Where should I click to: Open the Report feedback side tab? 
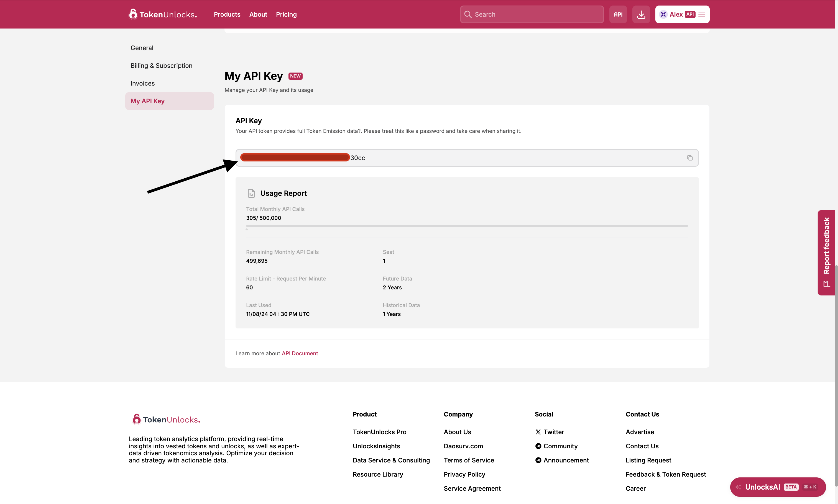[x=826, y=252]
